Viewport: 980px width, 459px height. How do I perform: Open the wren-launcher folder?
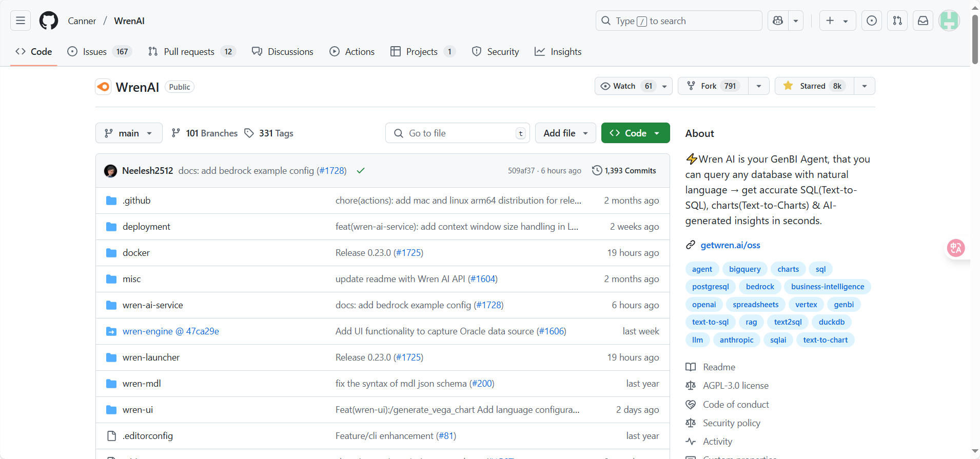pyautogui.click(x=151, y=357)
